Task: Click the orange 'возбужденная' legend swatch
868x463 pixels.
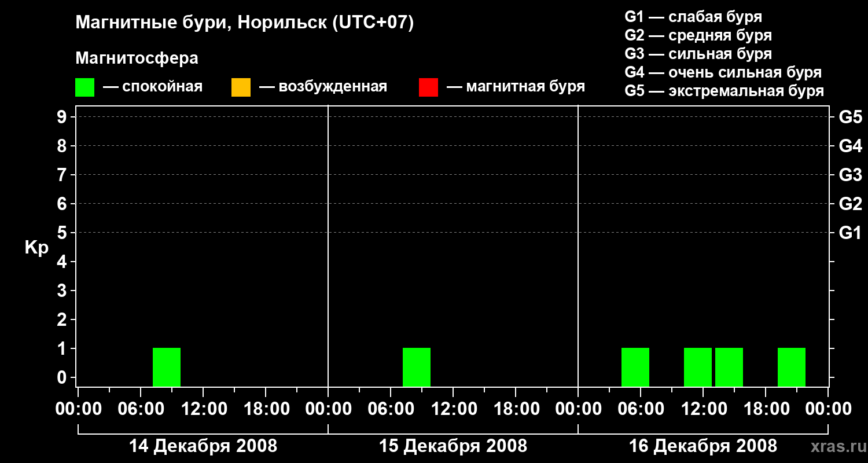Action: tap(241, 87)
